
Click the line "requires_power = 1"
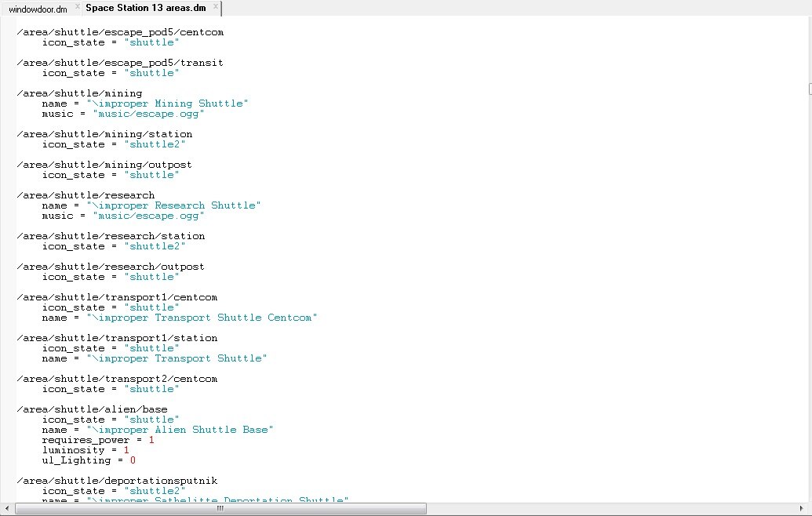click(x=98, y=440)
